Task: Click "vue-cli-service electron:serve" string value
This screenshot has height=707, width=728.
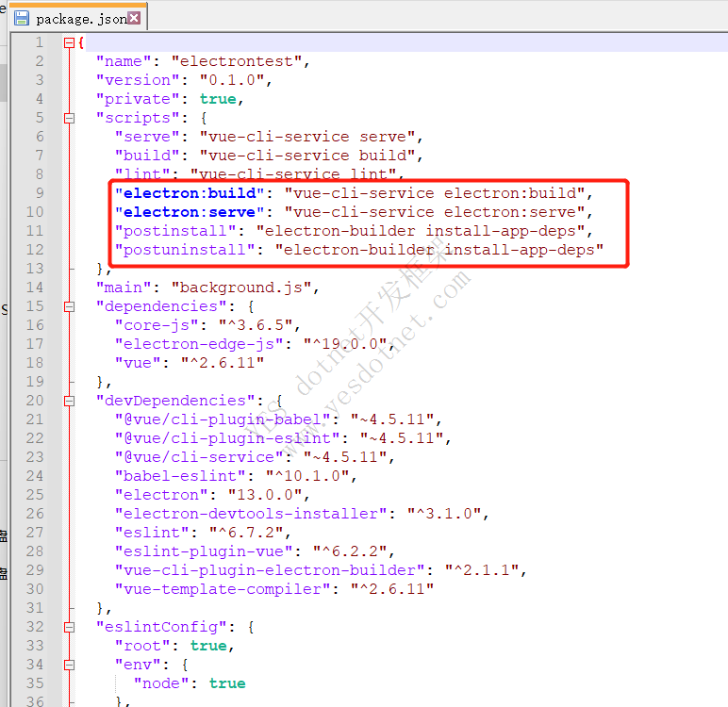Action: point(435,212)
